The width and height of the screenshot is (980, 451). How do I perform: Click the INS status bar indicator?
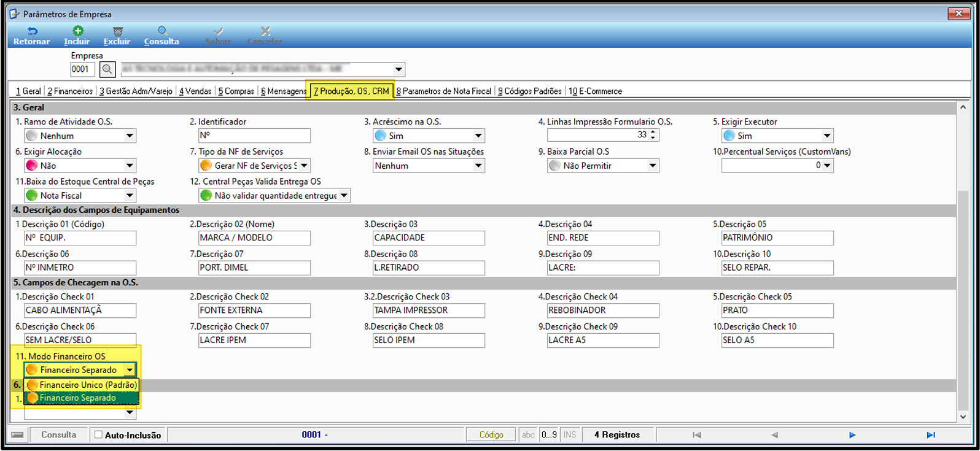pos(570,434)
